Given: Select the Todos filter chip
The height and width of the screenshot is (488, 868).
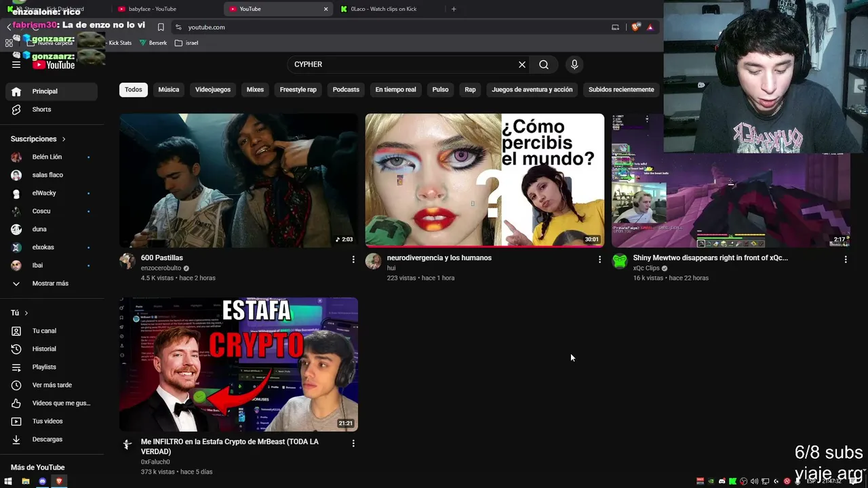Looking at the screenshot, I should coord(134,89).
